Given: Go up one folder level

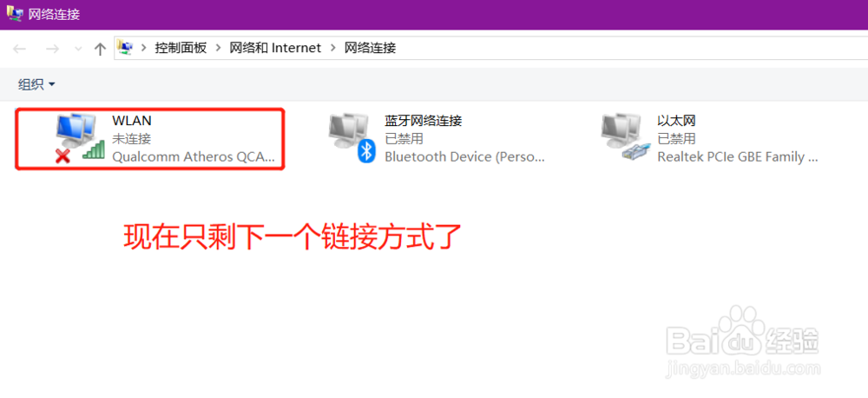Looking at the screenshot, I should (x=100, y=49).
